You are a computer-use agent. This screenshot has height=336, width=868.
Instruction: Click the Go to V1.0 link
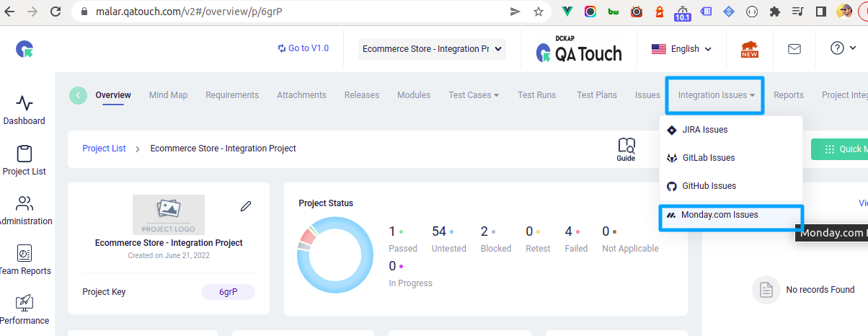click(303, 48)
